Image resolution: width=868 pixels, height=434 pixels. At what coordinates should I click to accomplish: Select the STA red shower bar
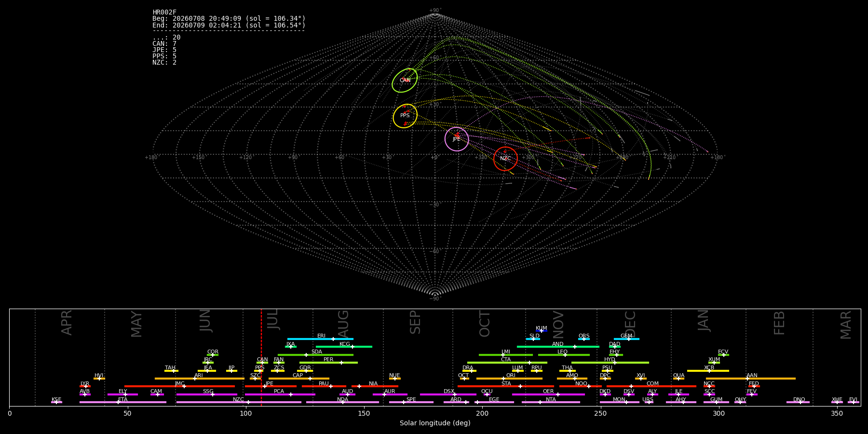506,386
